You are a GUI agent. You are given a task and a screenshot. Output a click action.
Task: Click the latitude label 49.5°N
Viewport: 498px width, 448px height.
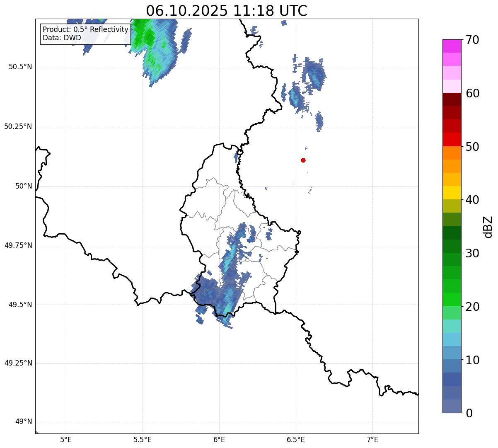(20, 305)
